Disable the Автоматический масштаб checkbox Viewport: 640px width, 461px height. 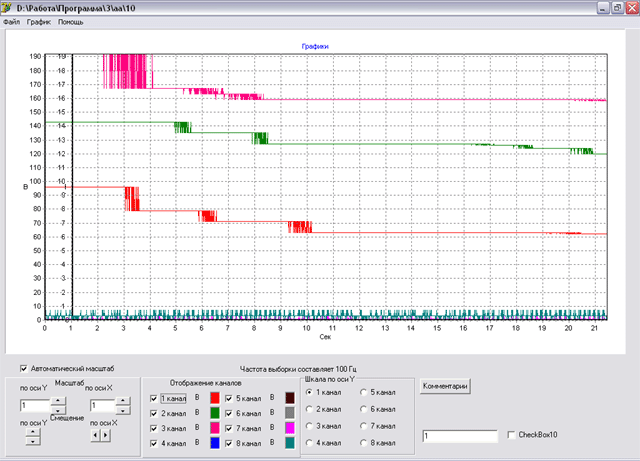[x=25, y=368]
